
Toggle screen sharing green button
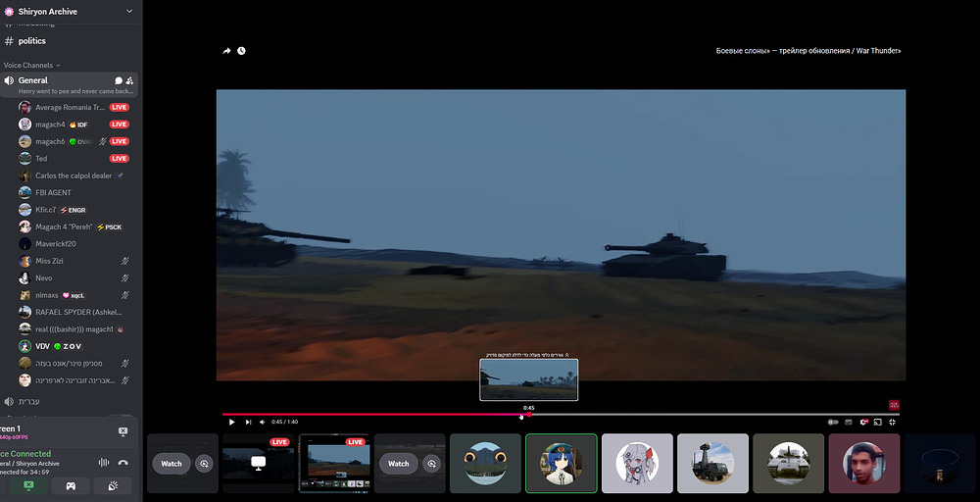[x=28, y=485]
